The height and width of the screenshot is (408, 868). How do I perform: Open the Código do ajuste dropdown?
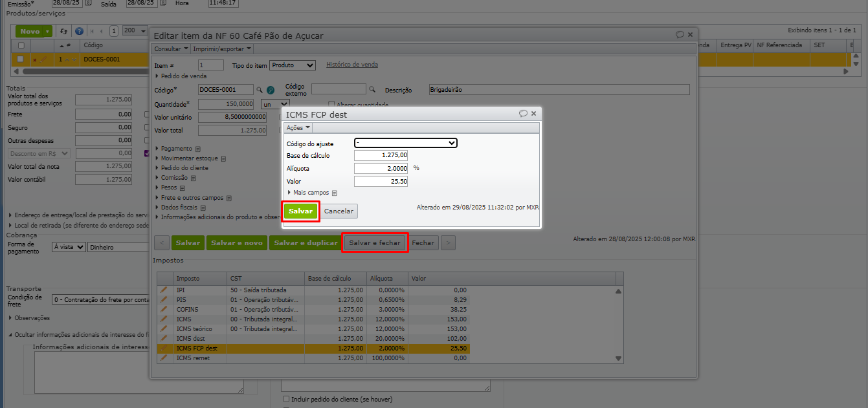[406, 143]
